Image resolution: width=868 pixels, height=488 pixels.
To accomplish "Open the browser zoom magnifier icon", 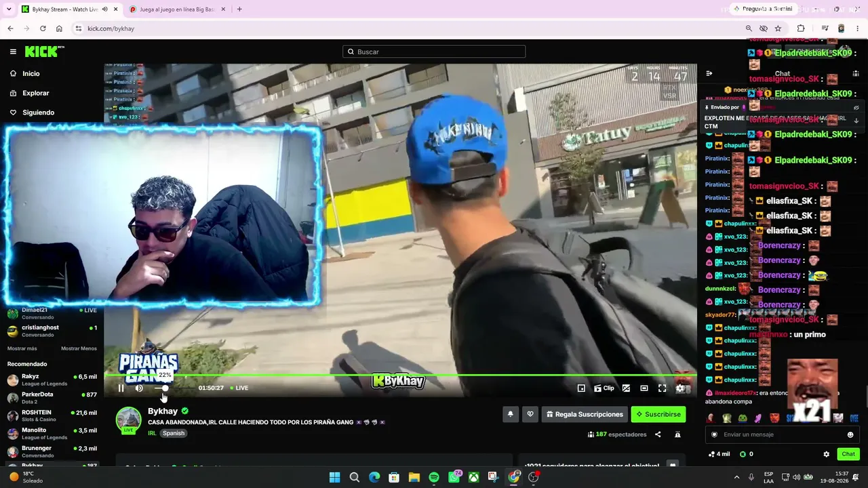I will [x=749, y=28].
